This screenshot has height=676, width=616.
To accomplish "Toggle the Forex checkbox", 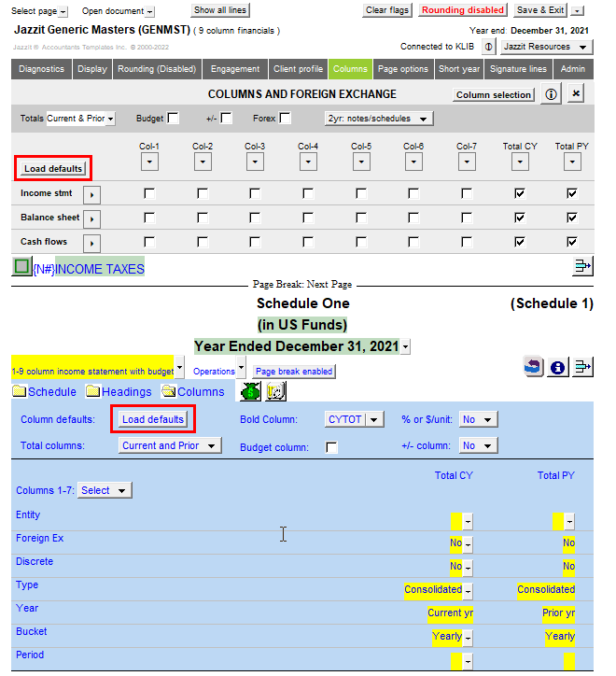I will [x=285, y=118].
